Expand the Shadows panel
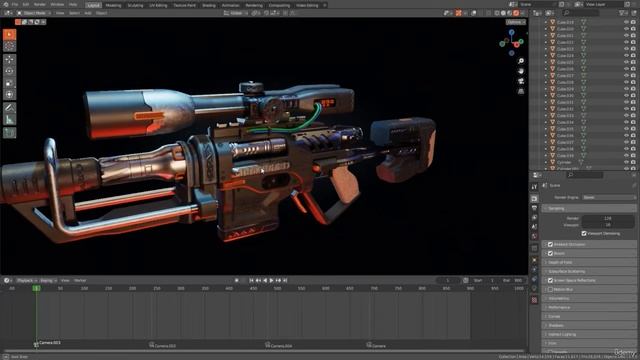The image size is (640, 360). (x=589, y=325)
